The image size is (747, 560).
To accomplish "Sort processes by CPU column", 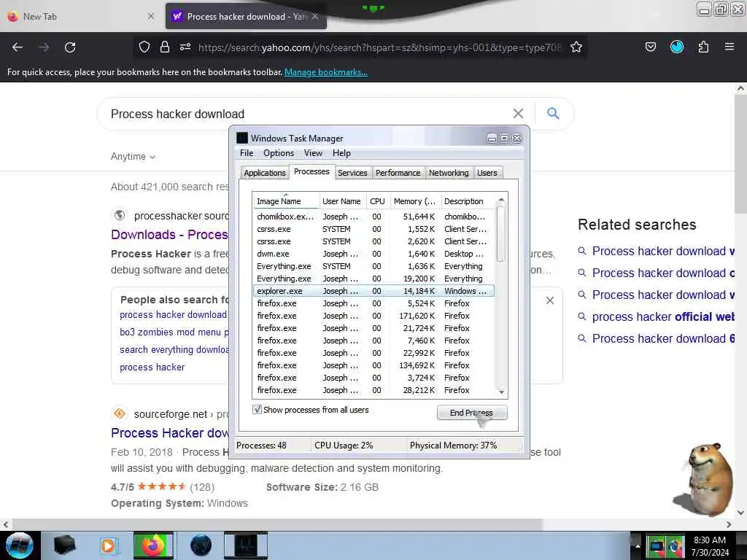I will pyautogui.click(x=377, y=201).
